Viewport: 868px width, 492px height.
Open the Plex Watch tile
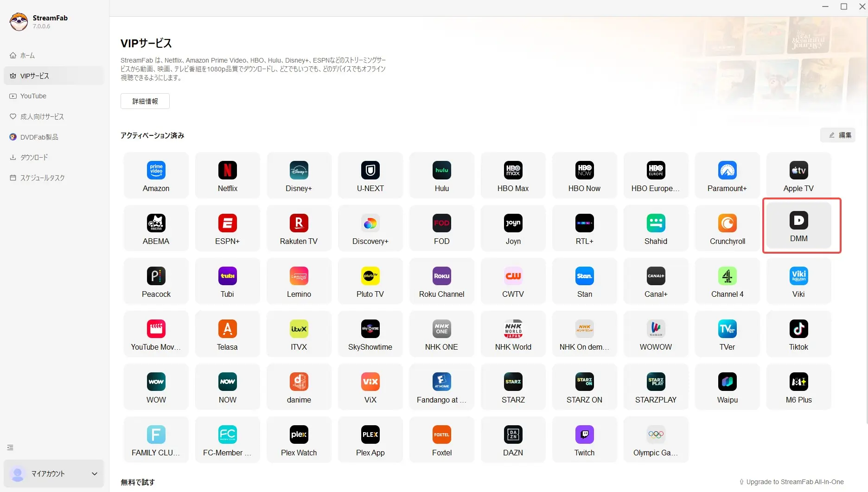pyautogui.click(x=299, y=440)
